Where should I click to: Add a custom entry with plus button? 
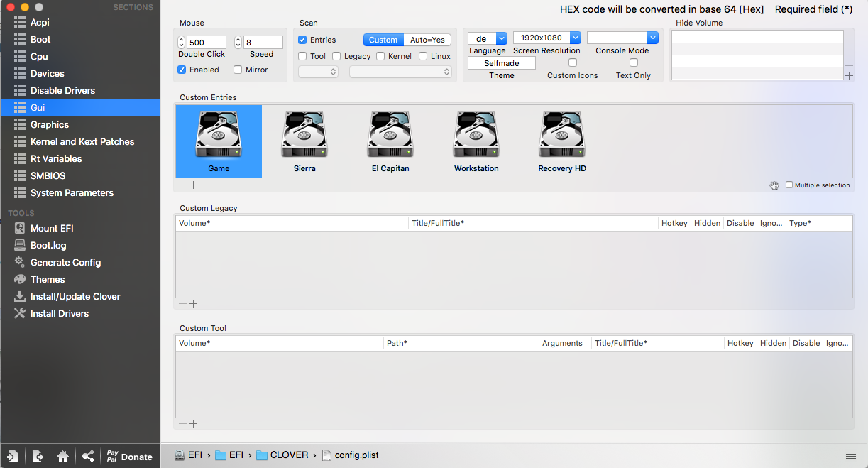pos(193,185)
